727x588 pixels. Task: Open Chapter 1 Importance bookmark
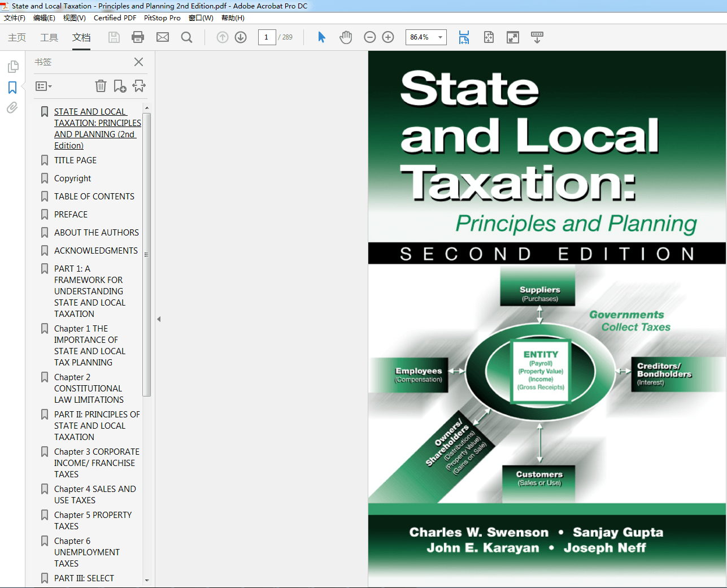click(90, 346)
